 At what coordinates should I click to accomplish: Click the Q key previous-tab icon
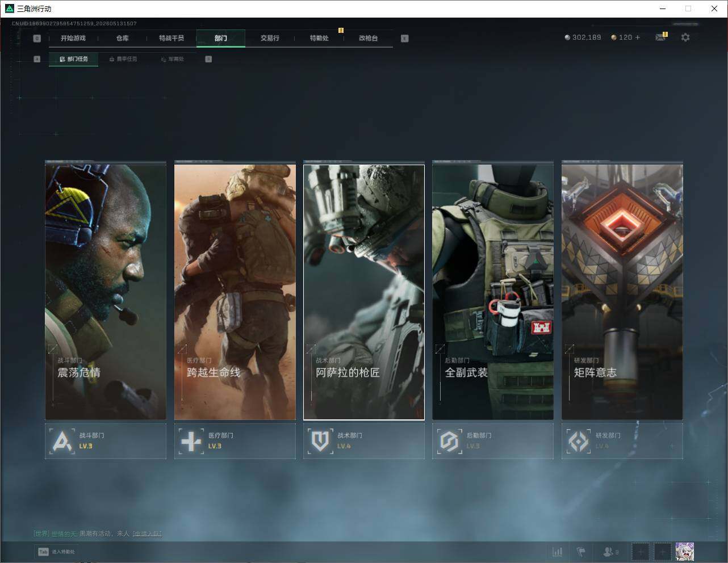pyautogui.click(x=37, y=39)
